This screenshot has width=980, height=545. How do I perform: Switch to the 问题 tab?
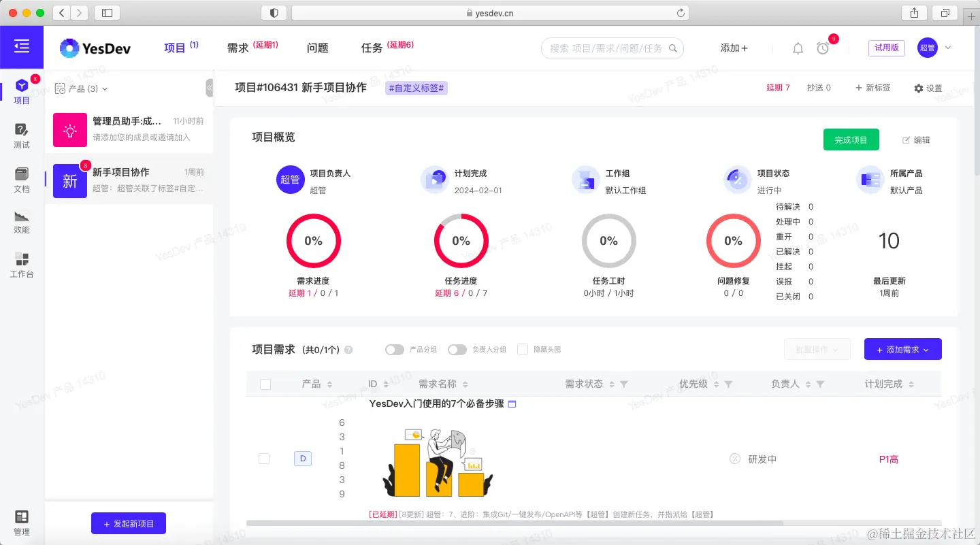(x=318, y=48)
